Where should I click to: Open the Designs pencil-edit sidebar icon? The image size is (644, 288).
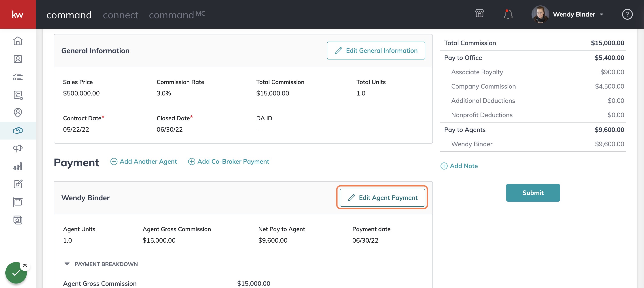click(x=18, y=184)
